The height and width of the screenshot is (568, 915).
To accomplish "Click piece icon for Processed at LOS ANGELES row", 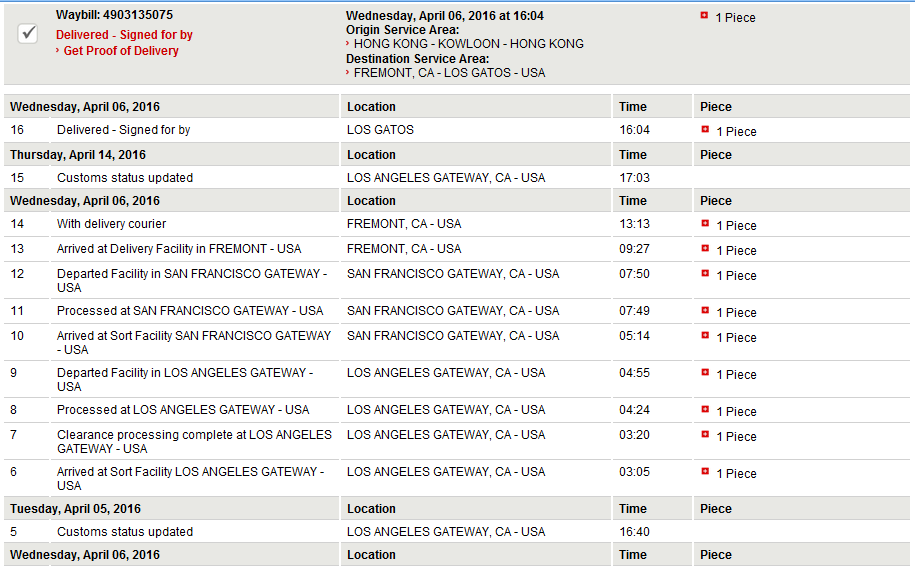I will coord(705,410).
